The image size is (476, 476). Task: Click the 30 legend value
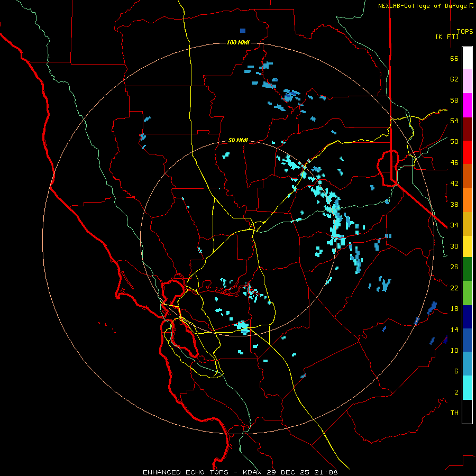point(454,246)
